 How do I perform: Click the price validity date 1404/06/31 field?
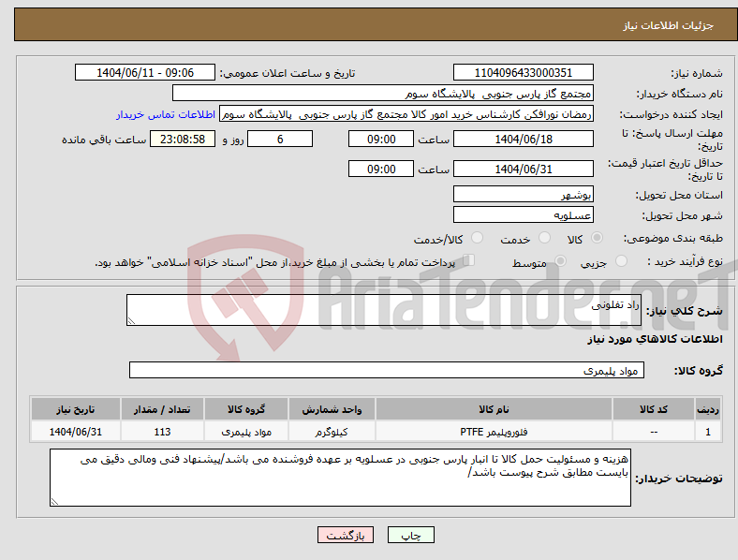(523, 169)
